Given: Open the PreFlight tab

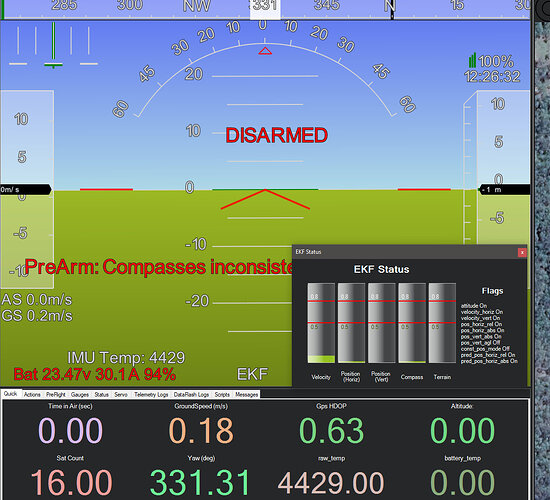Looking at the screenshot, I should [56, 395].
